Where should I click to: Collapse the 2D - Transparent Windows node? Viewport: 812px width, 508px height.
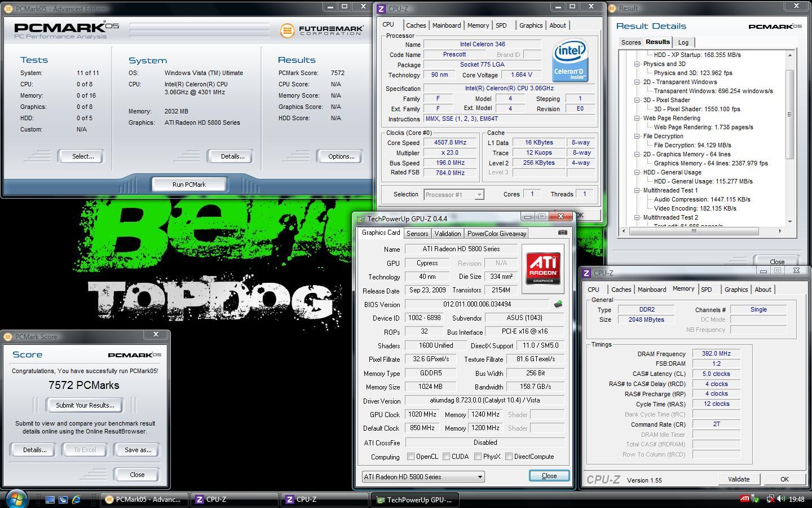637,82
